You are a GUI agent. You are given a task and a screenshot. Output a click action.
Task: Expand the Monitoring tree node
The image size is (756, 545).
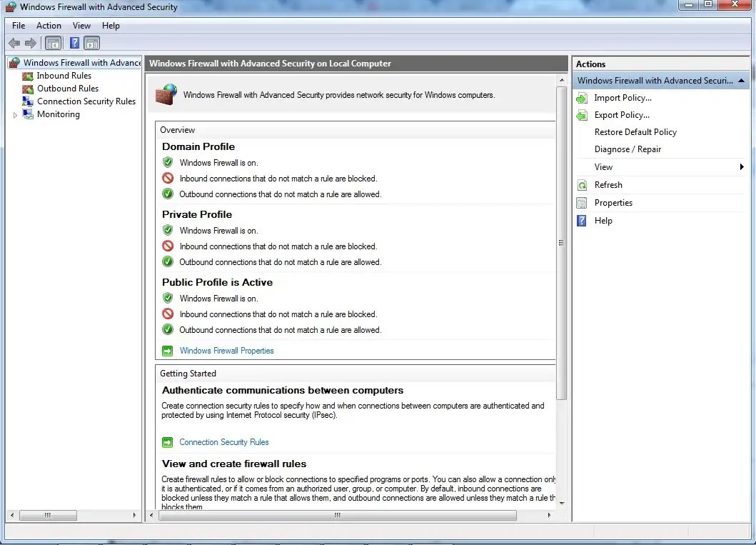point(16,114)
